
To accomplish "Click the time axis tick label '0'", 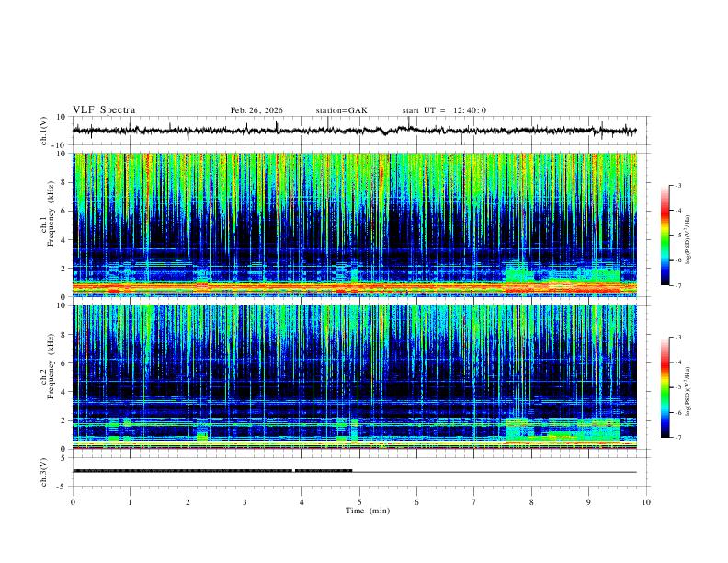I will [x=73, y=502].
